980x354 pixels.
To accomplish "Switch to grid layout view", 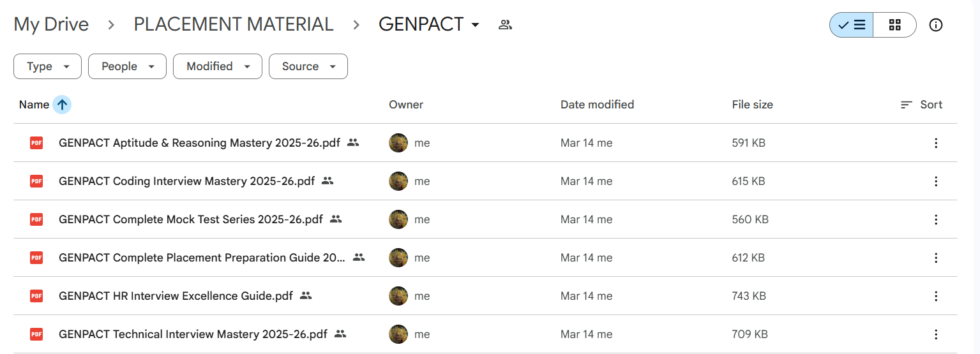I will tap(894, 25).
